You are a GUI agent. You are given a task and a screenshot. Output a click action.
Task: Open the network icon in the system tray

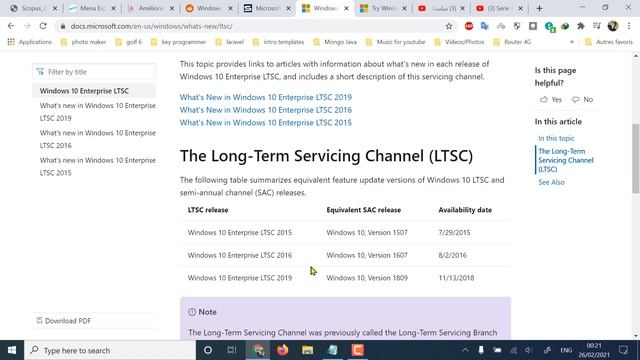tap(513, 350)
